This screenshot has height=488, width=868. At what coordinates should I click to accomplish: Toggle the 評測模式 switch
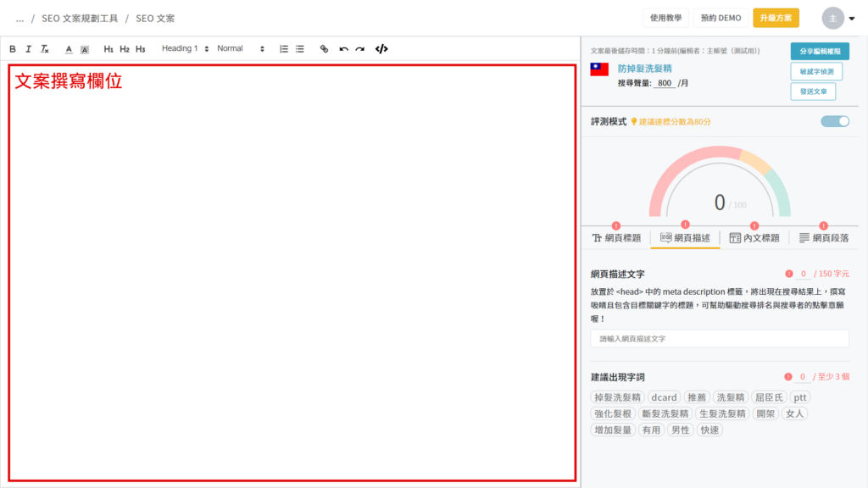pyautogui.click(x=834, y=121)
